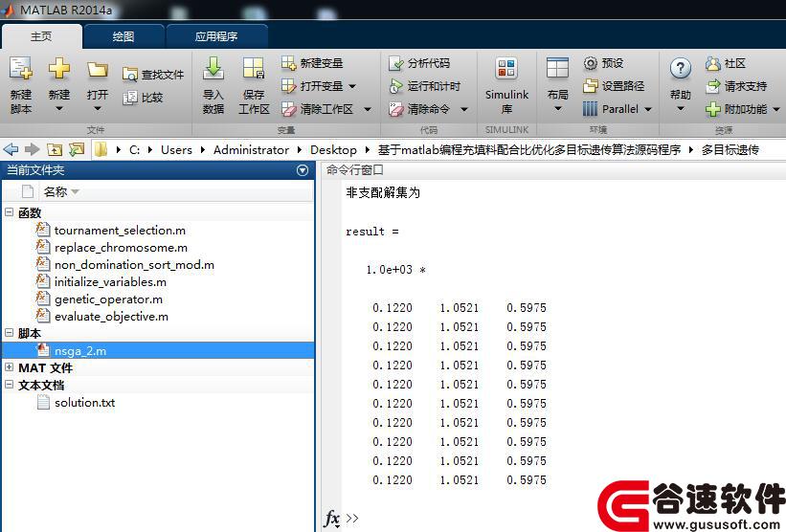Click Open Variable (打开变量)

[312, 86]
